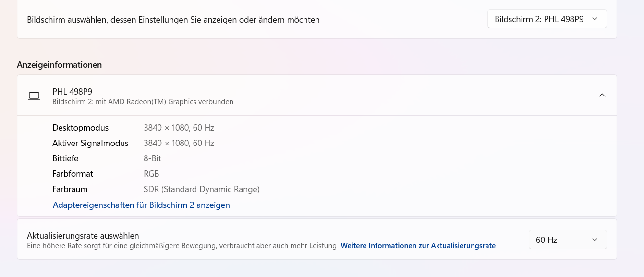Click the monitor icon beside PHL 498P9
The width and height of the screenshot is (644, 277).
pos(34,96)
